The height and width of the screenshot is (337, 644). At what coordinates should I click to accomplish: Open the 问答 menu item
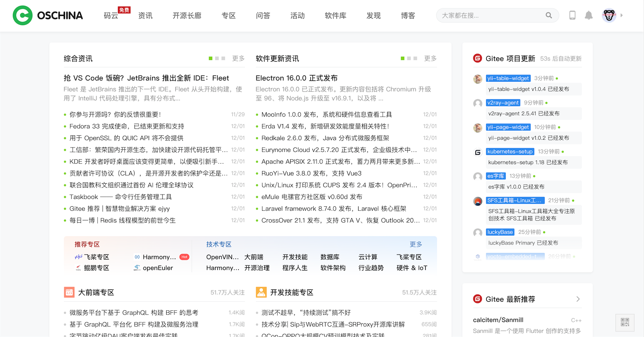point(263,15)
